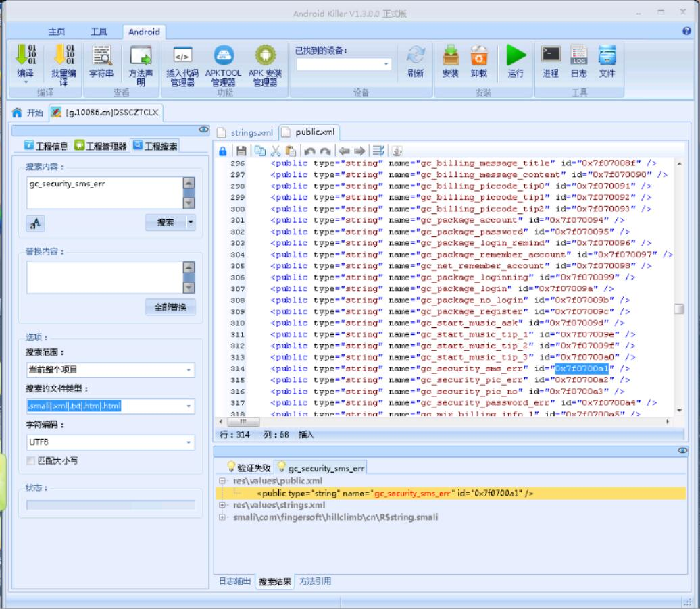Toggle the bottom panel eye icon

click(x=682, y=450)
